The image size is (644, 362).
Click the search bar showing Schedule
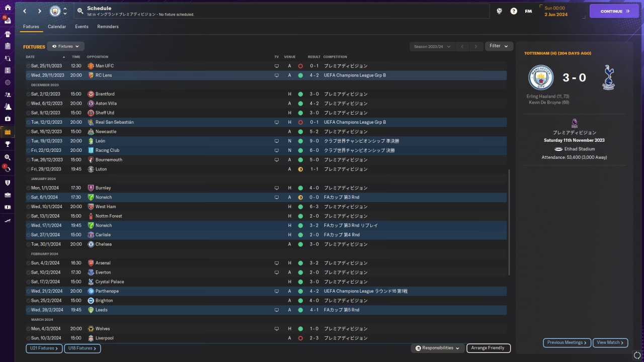pyautogui.click(x=282, y=11)
